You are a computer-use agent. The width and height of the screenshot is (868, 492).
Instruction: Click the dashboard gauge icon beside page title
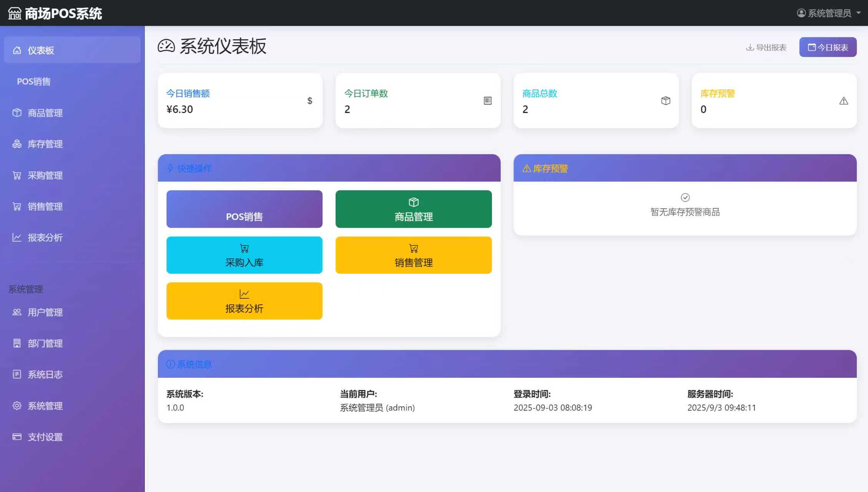(x=166, y=46)
